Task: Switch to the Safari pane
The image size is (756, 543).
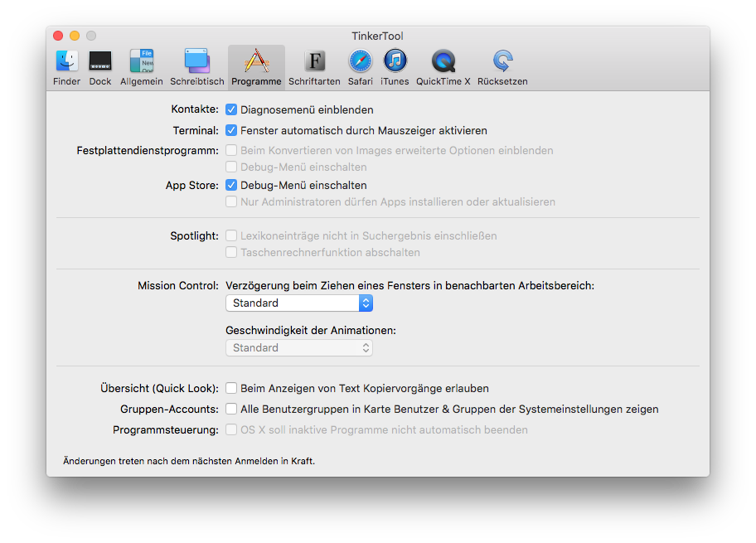Action: [x=360, y=67]
